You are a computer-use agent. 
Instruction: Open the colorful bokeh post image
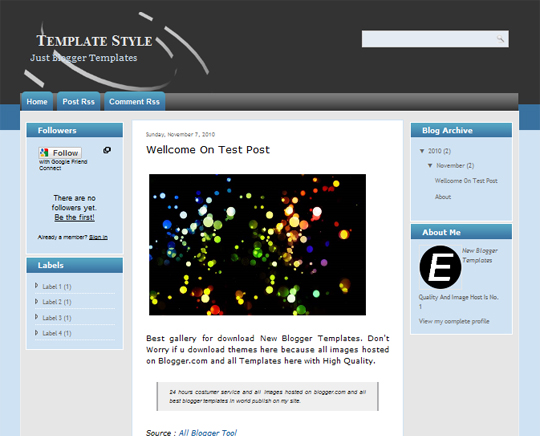pyautogui.click(x=257, y=245)
